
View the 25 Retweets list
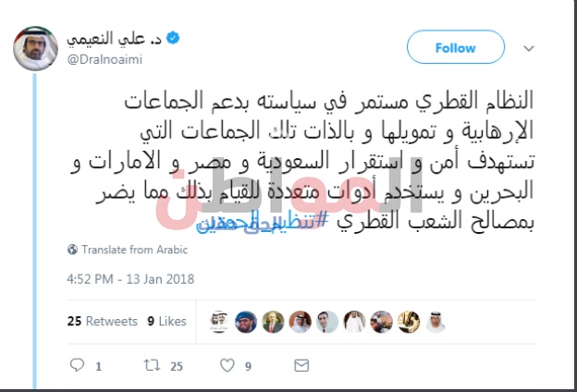click(x=103, y=321)
